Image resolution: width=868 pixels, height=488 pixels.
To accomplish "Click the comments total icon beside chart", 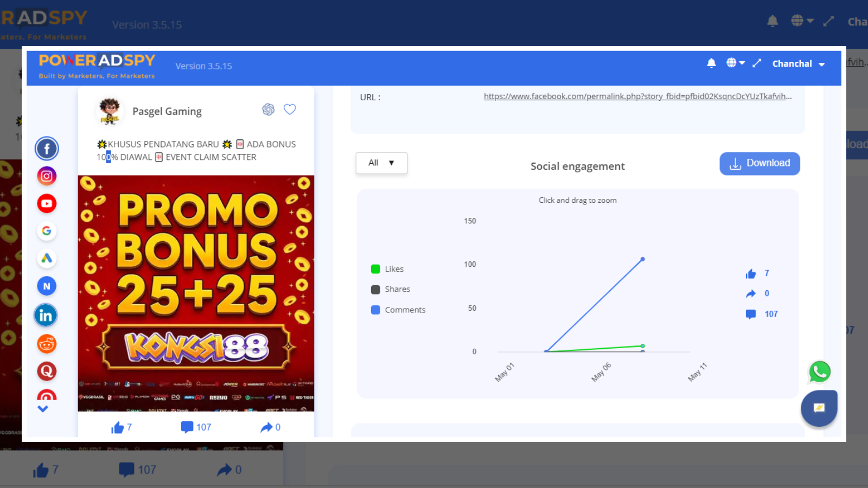I will click(x=751, y=314).
